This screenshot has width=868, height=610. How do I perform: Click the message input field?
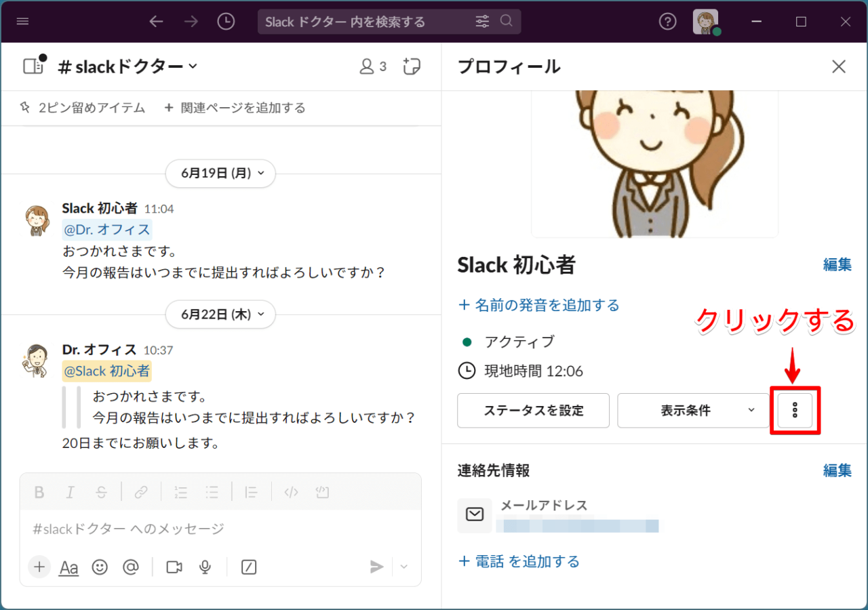[x=220, y=529]
